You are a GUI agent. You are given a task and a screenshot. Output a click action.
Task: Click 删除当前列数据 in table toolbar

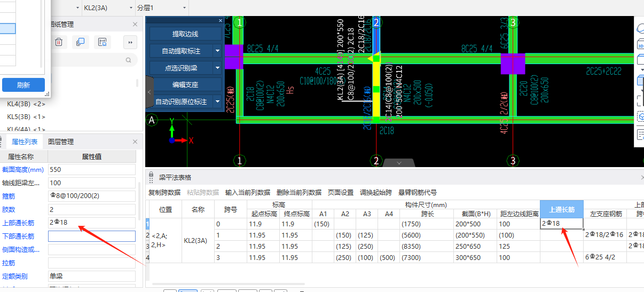click(x=299, y=193)
